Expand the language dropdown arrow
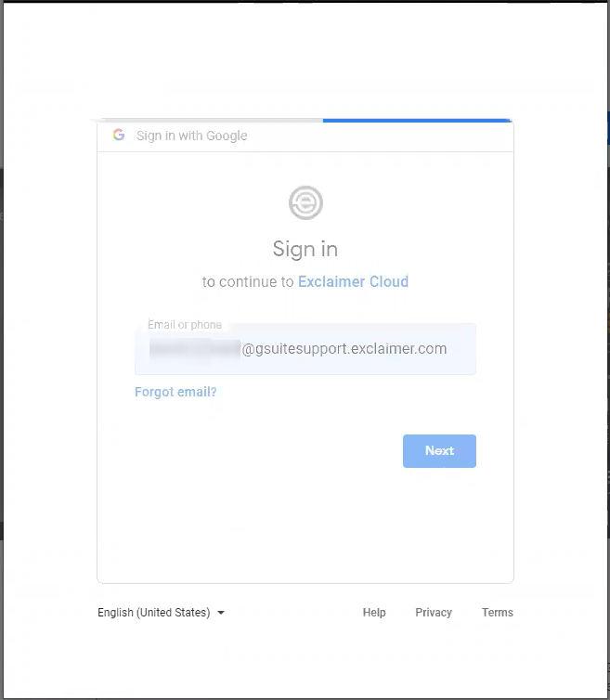 point(221,613)
